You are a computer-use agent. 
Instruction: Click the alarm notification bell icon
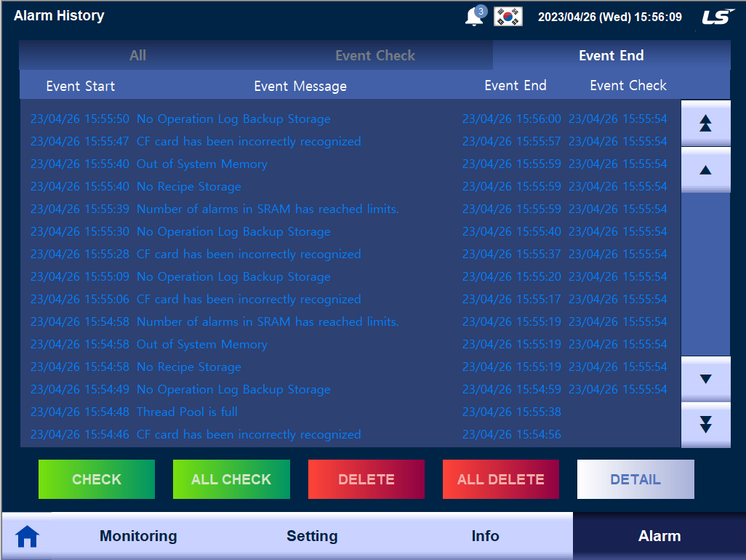[474, 15]
